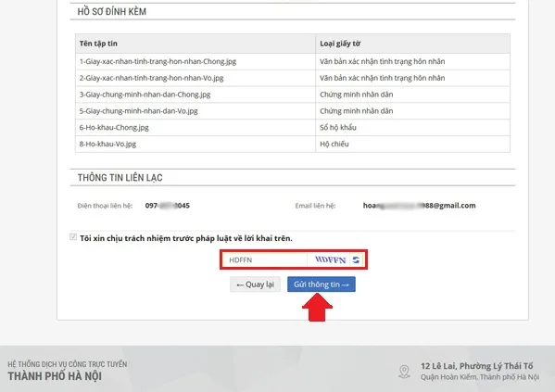
Task: Click the contact phone number 097…045
Action: point(168,206)
